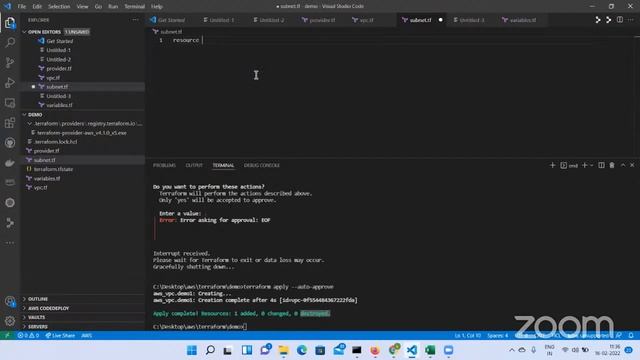Viewport: 640px width, 360px height.
Task: Click unsaved dot on subnet.tf tab
Action: pyautogui.click(x=440, y=20)
